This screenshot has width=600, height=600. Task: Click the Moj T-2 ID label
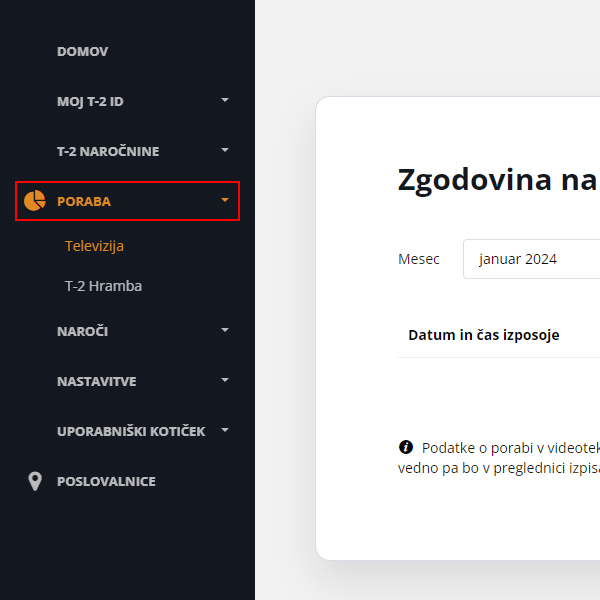click(90, 101)
